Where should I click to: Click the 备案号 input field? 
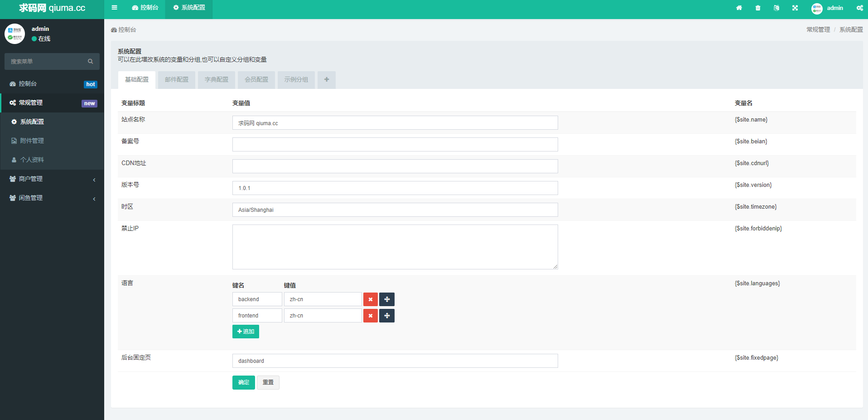(x=395, y=145)
